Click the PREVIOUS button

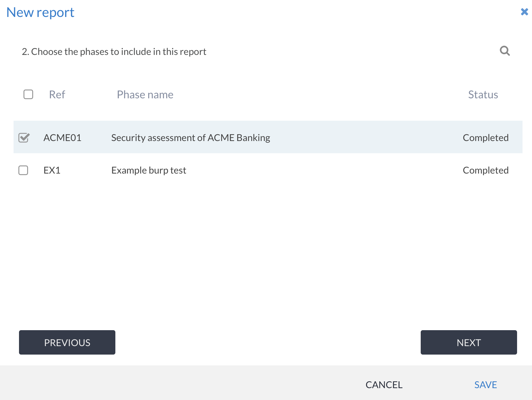(67, 342)
